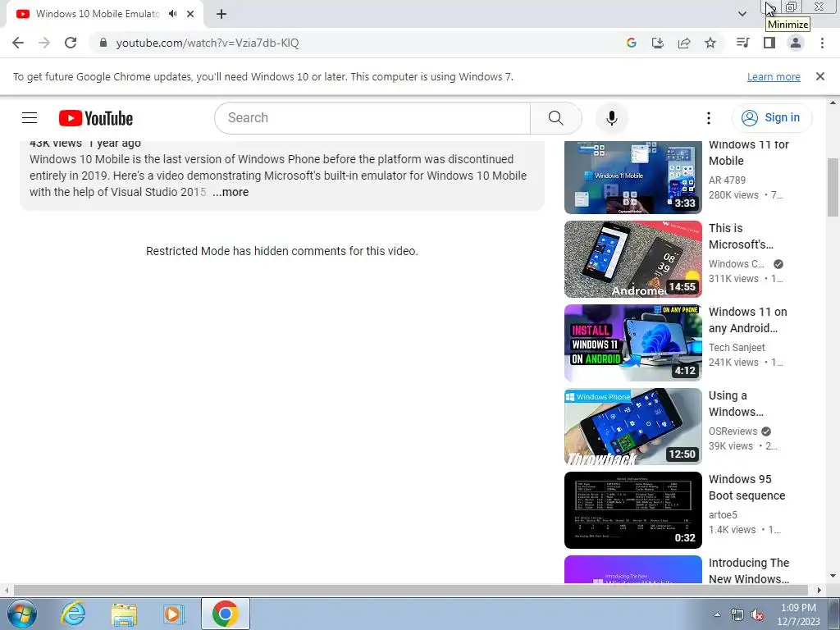This screenshot has width=840, height=630.
Task: Open 'Introducing The New Windows...' video title
Action: point(749,571)
